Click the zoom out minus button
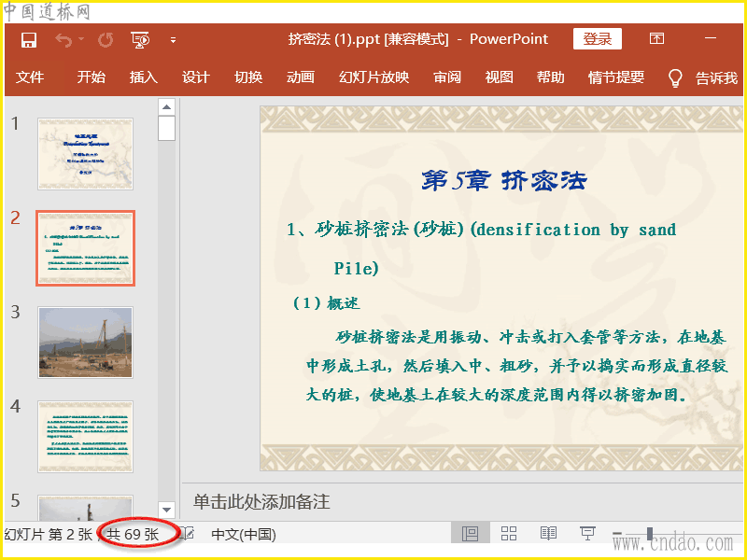Screen dimensions: 747x560 [617, 533]
